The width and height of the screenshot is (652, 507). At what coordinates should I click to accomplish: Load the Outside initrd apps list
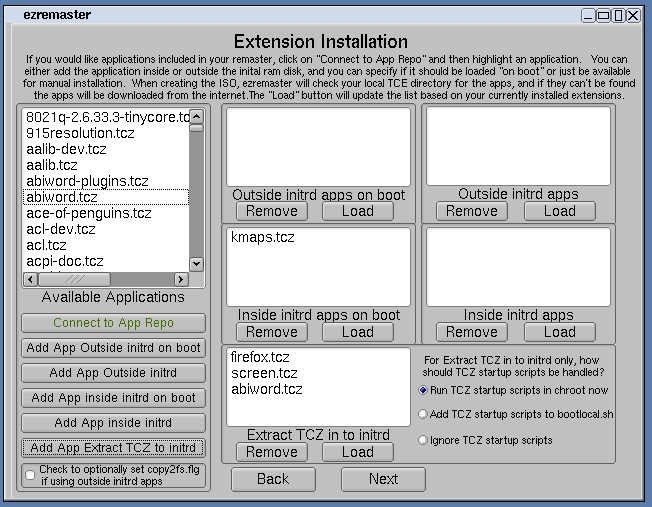(x=559, y=211)
